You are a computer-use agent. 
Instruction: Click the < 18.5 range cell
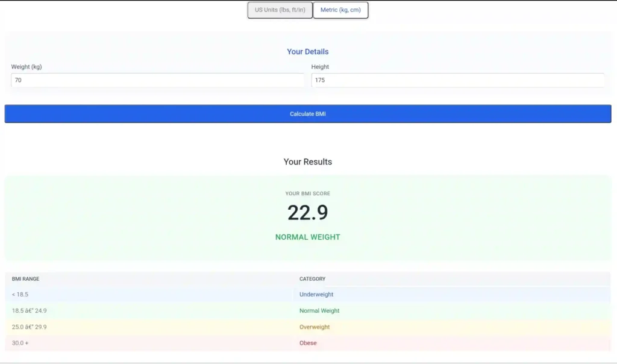(x=19, y=294)
